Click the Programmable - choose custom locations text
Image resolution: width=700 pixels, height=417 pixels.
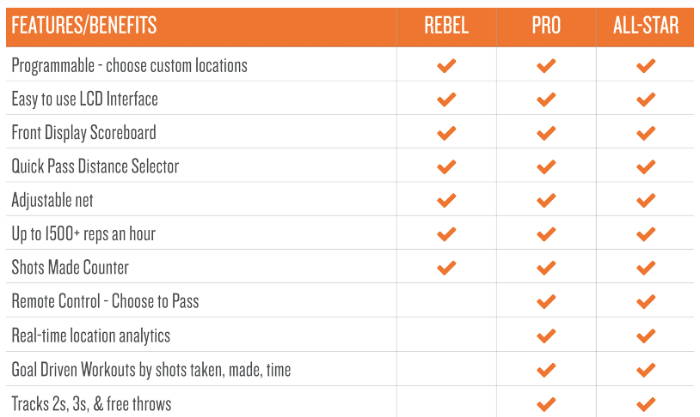pyautogui.click(x=129, y=66)
